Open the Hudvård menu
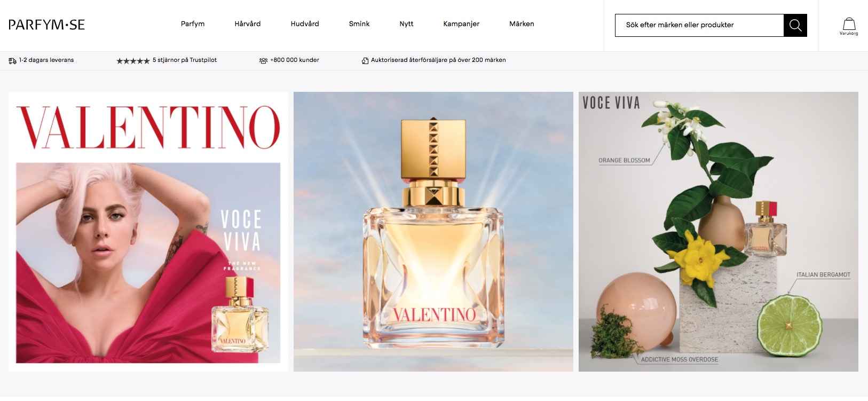Image resolution: width=868 pixels, height=401 pixels. (305, 24)
